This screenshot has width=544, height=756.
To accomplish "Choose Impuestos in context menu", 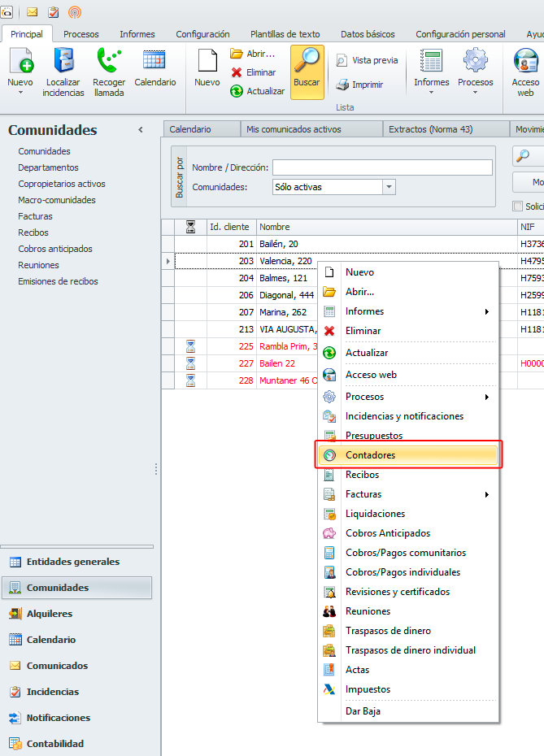I will pos(408,689).
